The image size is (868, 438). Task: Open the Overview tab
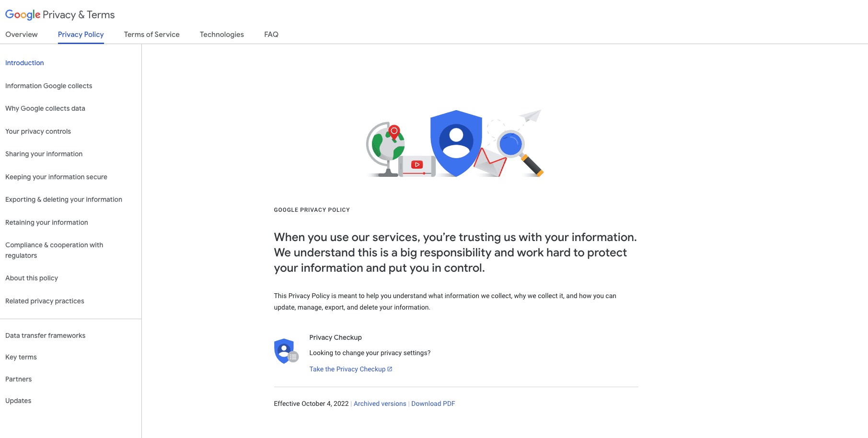tap(21, 35)
